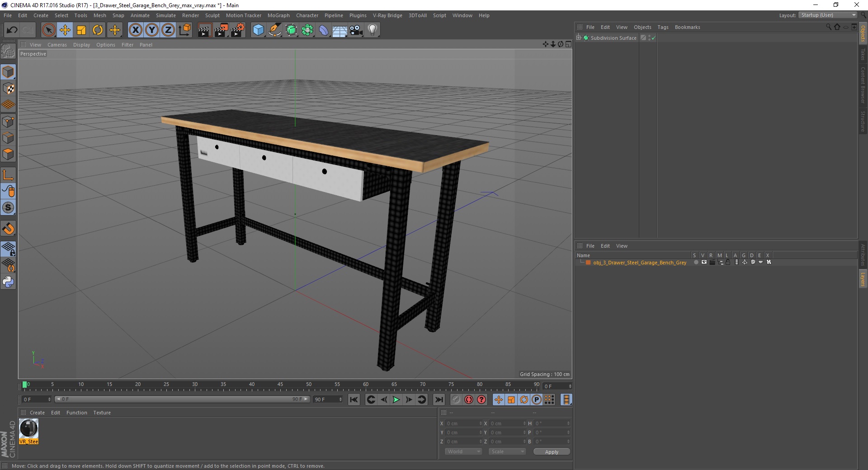The height and width of the screenshot is (470, 868).
Task: Render the active view clapperboard icon
Action: point(204,30)
